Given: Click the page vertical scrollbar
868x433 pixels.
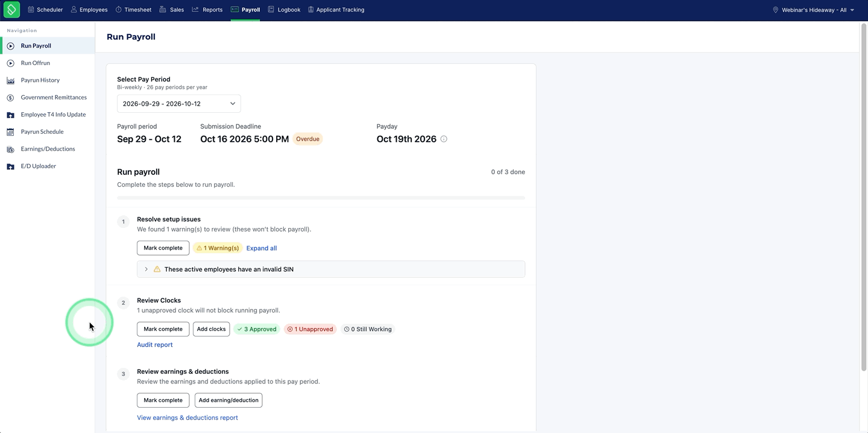Looking at the screenshot, I should [863, 197].
